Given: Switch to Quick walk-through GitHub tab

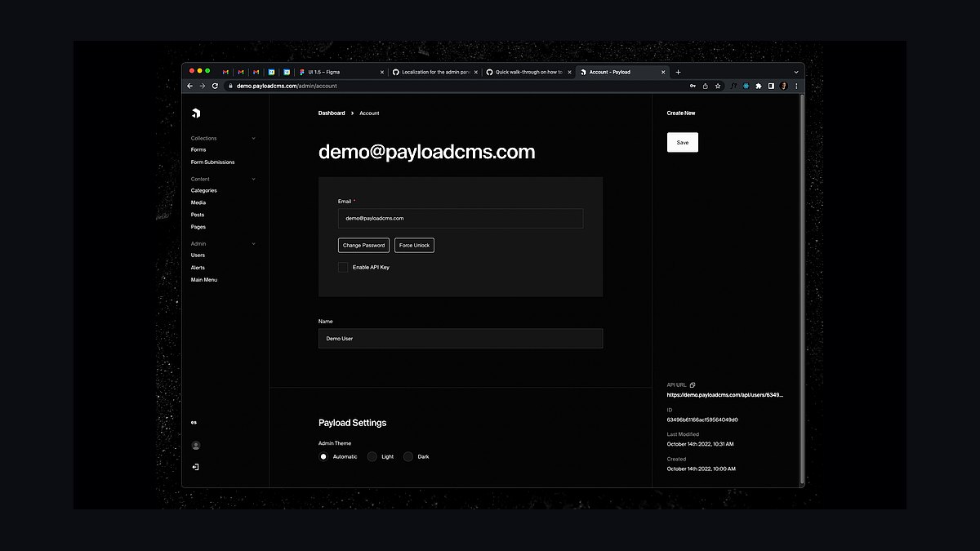Looking at the screenshot, I should (528, 72).
